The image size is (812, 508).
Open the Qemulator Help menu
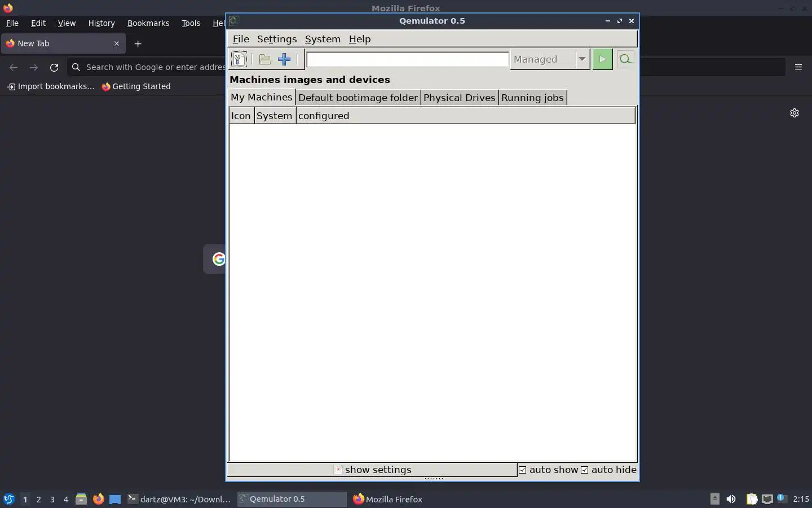coord(360,39)
